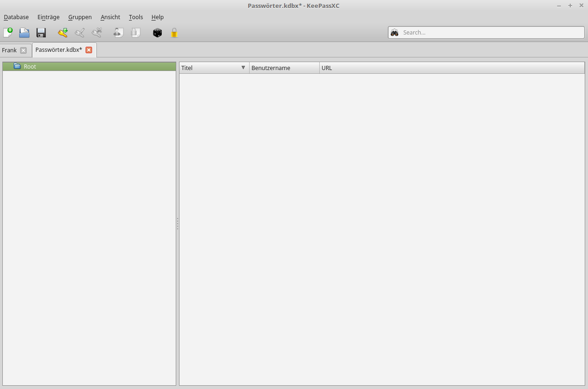Maximize the KeePassXC window
Viewport: 588px width, 389px height.
(x=570, y=6)
